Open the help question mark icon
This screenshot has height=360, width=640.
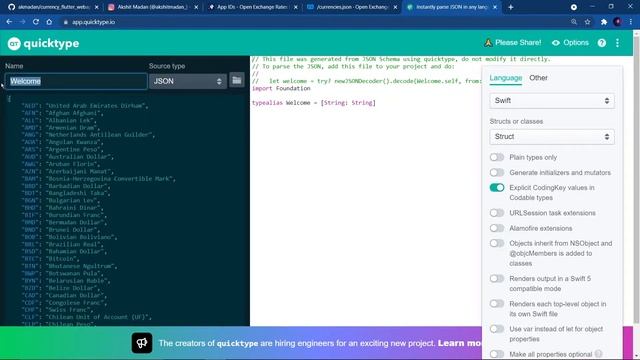click(x=602, y=43)
